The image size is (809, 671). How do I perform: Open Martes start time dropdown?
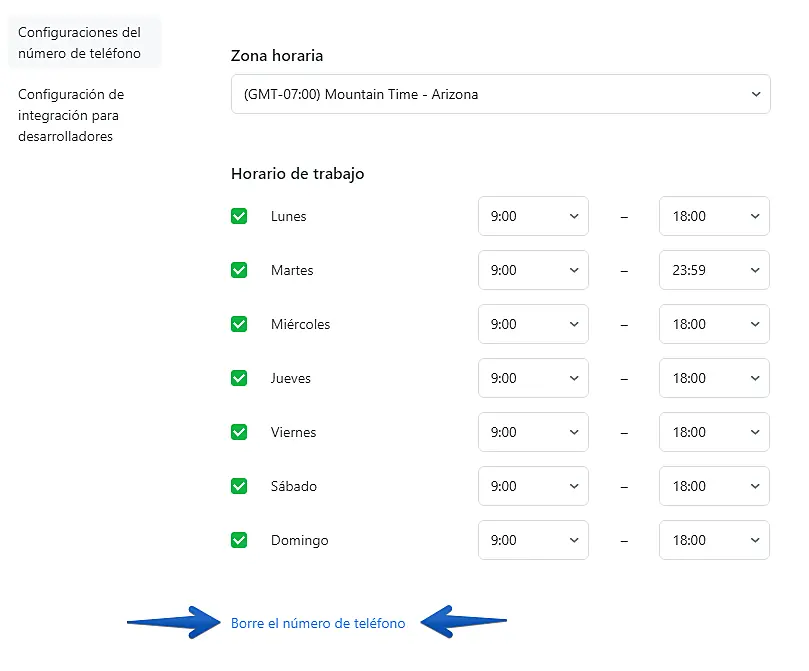(533, 270)
